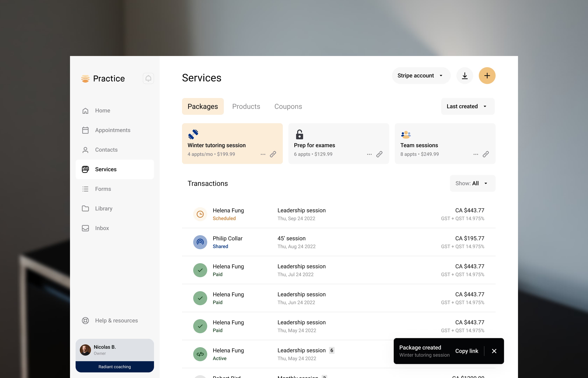The width and height of the screenshot is (588, 378).
Task: Switch to the Packages tab
Action: 203,106
